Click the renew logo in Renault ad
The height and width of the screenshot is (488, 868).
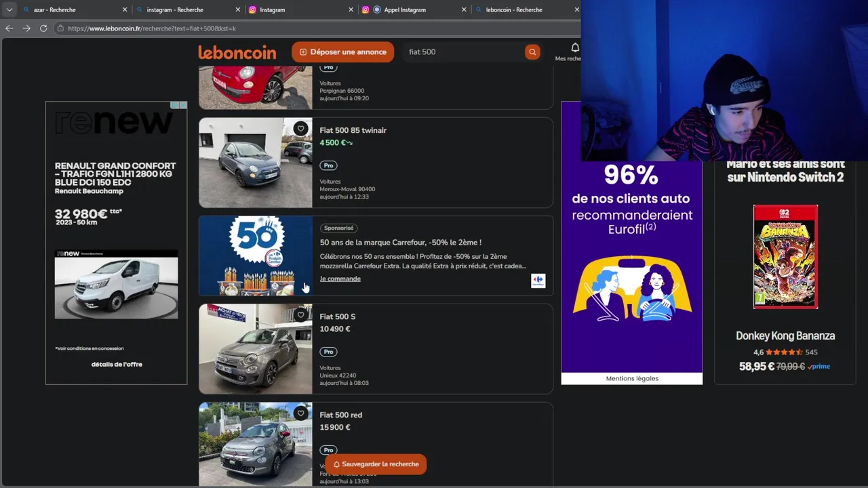[113, 123]
